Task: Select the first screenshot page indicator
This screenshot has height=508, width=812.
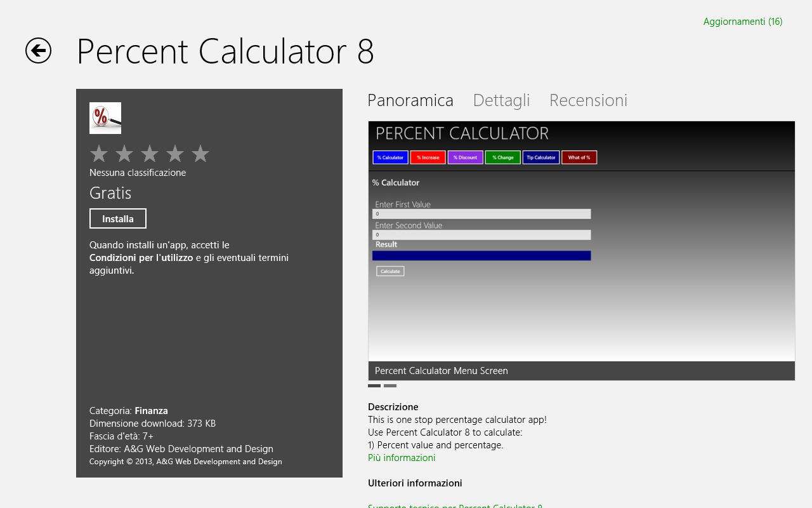Action: pos(374,385)
